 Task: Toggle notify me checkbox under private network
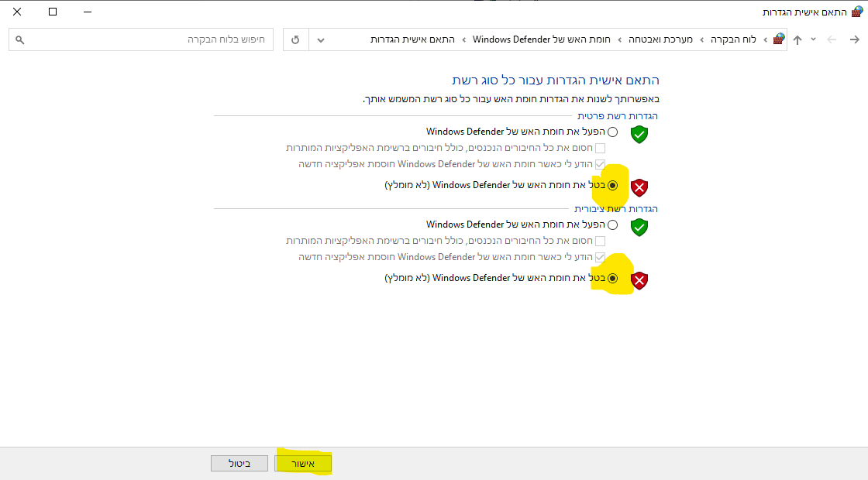pos(600,164)
